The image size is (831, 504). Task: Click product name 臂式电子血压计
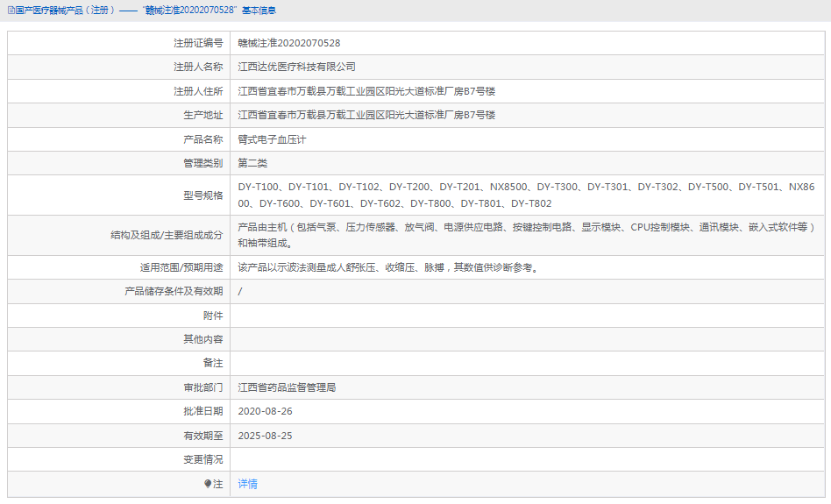click(x=272, y=139)
